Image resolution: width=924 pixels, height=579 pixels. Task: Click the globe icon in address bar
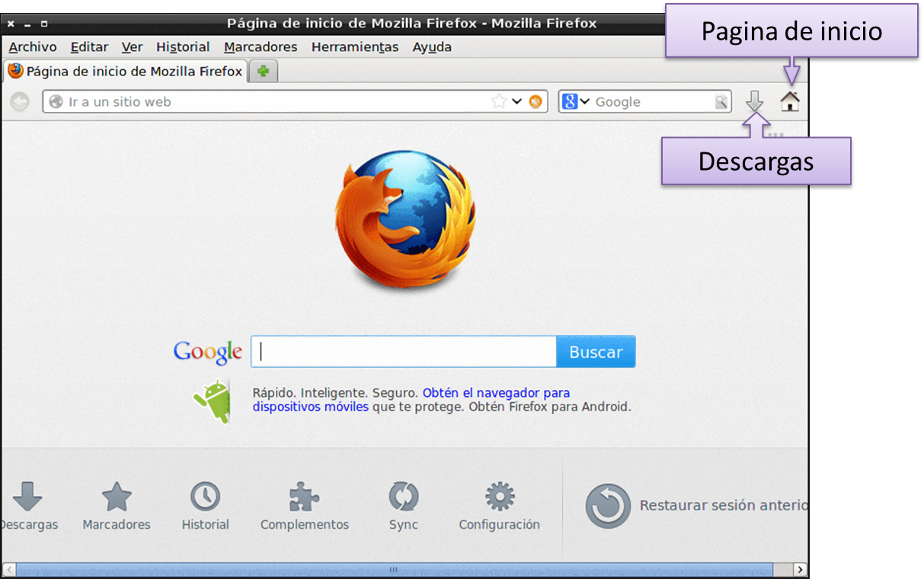pos(56,101)
